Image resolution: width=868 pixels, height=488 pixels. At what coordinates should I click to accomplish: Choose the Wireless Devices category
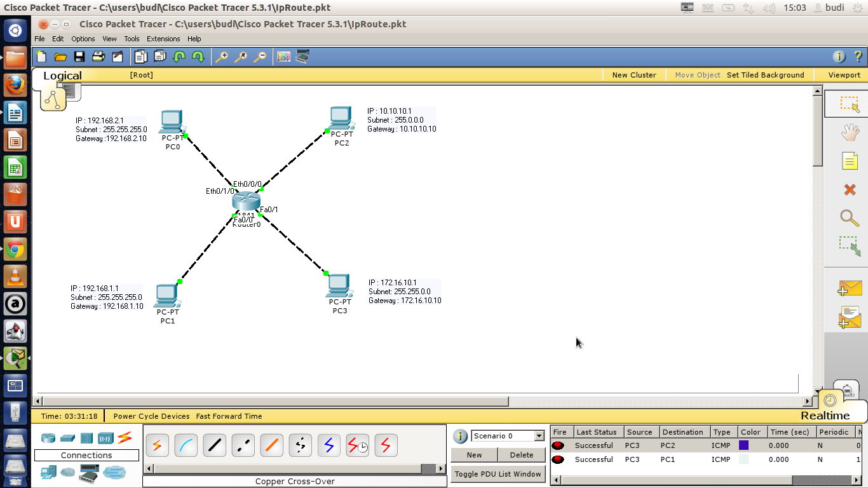(x=105, y=438)
